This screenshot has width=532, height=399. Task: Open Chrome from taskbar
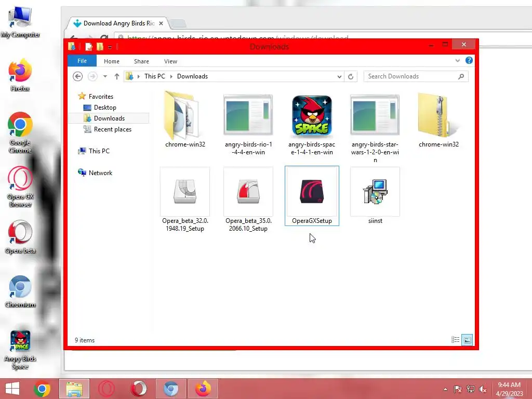pyautogui.click(x=42, y=389)
